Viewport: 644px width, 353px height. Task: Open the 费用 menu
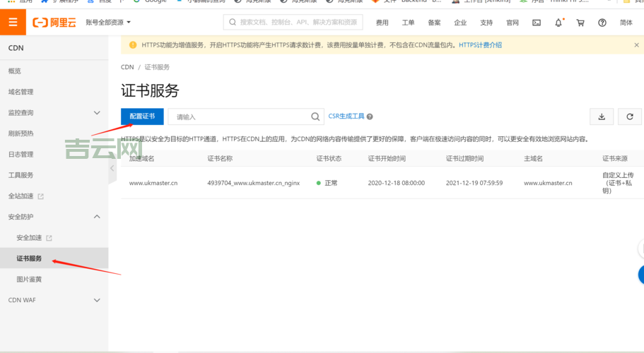coord(382,23)
